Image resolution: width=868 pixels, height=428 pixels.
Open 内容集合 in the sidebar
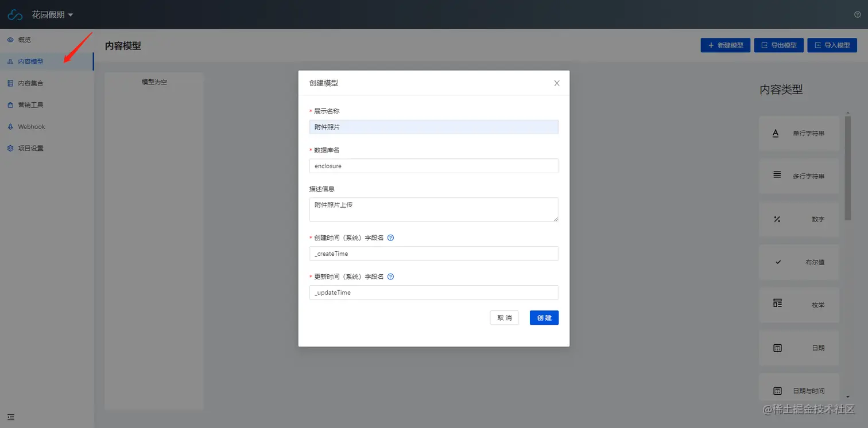pos(47,83)
